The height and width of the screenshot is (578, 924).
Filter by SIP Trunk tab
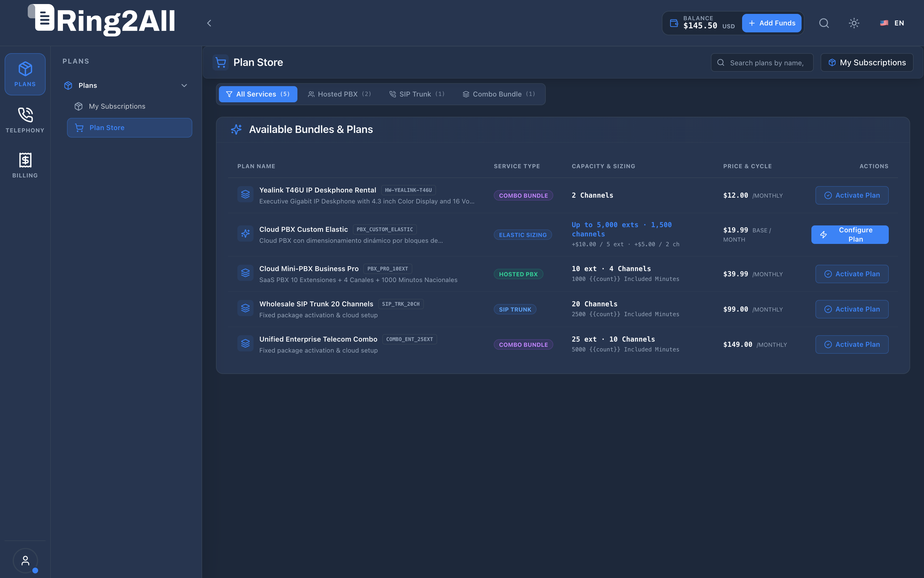[x=417, y=94]
